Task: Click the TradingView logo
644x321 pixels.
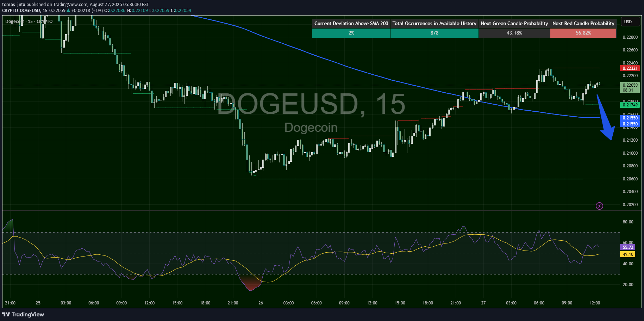Action: point(23,314)
